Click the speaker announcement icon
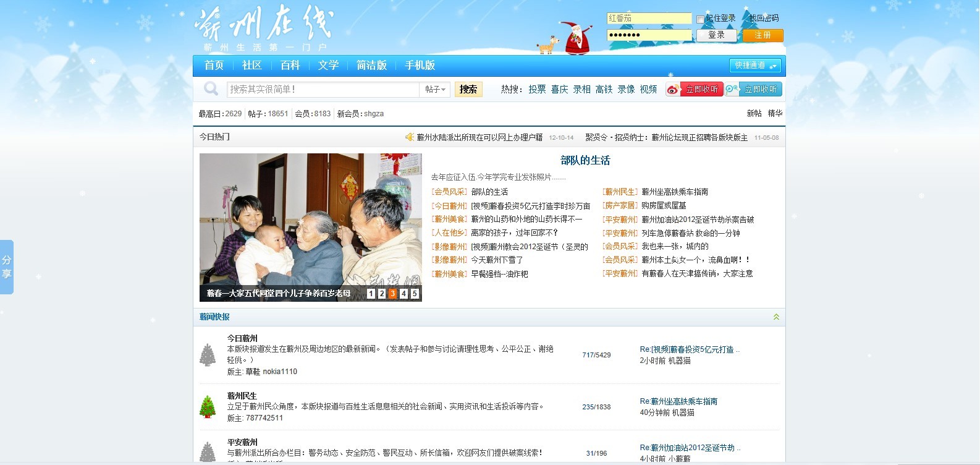The height and width of the screenshot is (465, 980). pos(410,137)
